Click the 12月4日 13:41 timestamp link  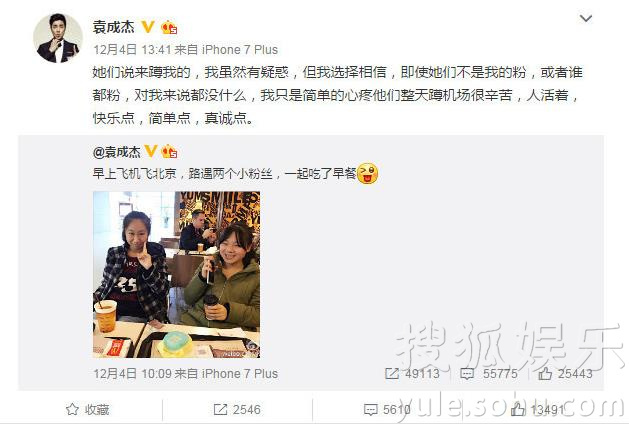[132, 50]
